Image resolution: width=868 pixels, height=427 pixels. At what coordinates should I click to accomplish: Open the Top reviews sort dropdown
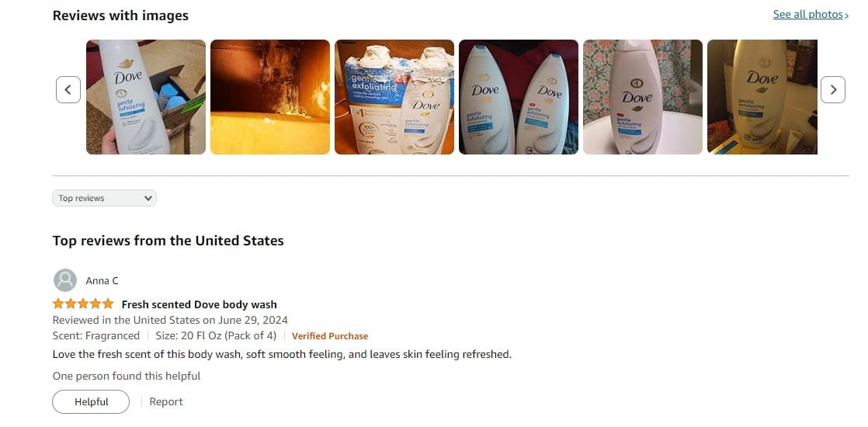[x=104, y=198]
